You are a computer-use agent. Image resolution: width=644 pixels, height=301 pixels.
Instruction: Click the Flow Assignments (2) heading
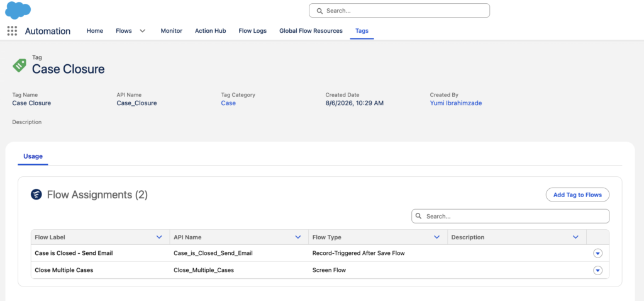[x=97, y=195]
